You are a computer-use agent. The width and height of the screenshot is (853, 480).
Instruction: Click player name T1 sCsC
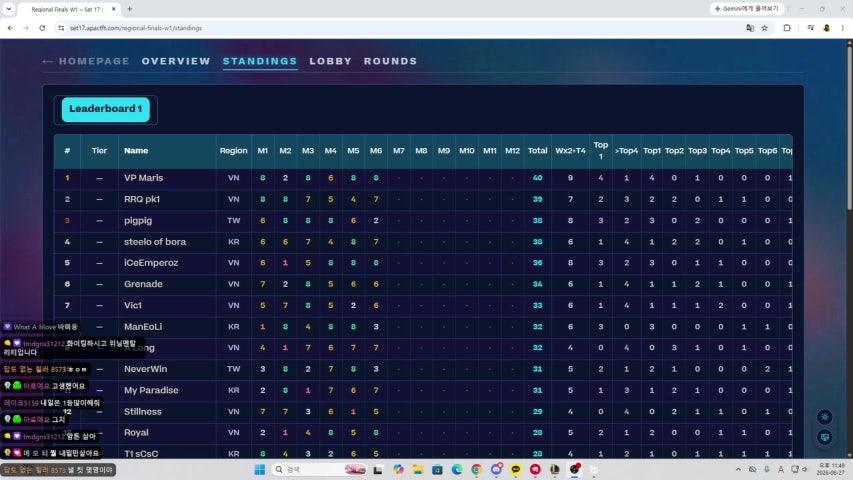(141, 454)
